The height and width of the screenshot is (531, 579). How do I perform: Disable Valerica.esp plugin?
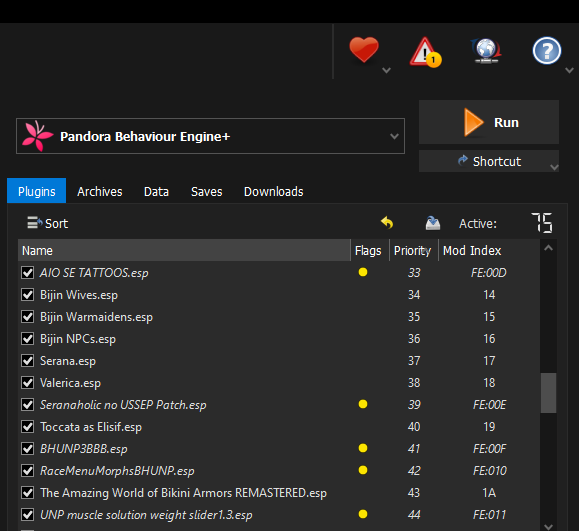click(x=28, y=383)
